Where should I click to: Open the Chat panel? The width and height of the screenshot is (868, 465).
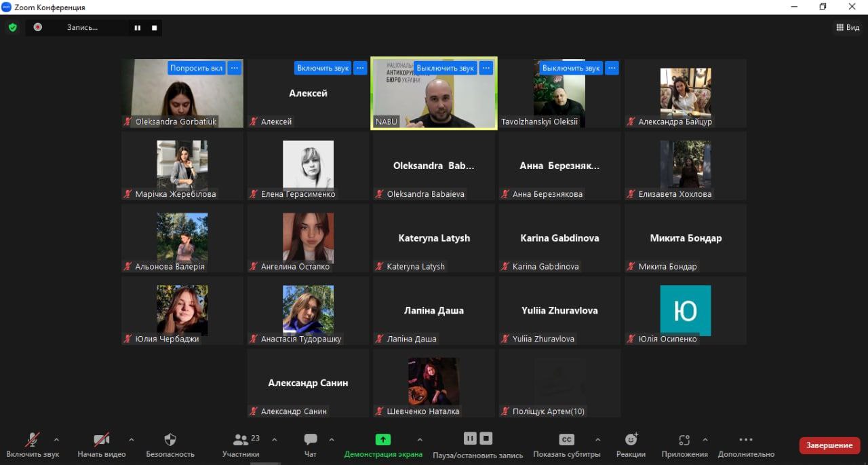(311, 440)
